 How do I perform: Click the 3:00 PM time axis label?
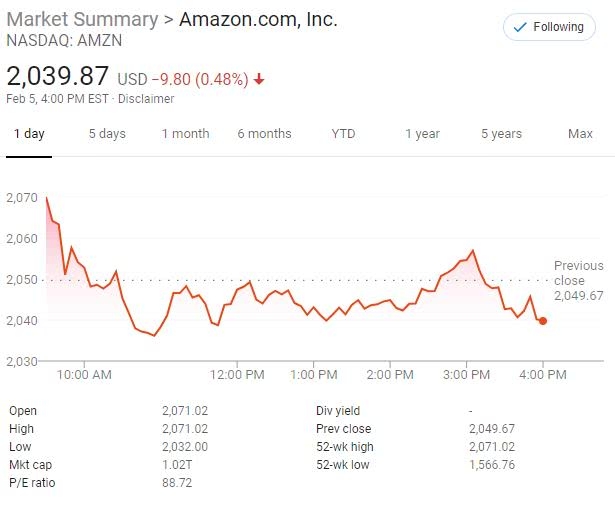click(x=466, y=375)
